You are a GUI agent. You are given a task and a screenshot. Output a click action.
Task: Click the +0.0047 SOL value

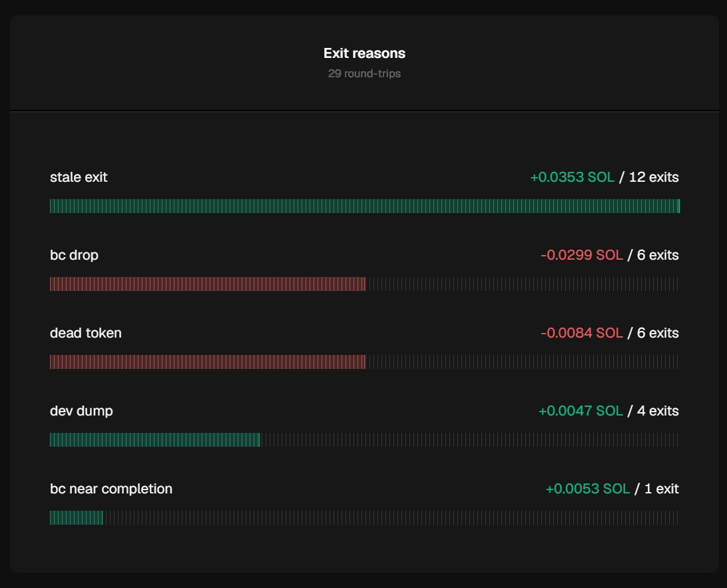click(x=581, y=411)
